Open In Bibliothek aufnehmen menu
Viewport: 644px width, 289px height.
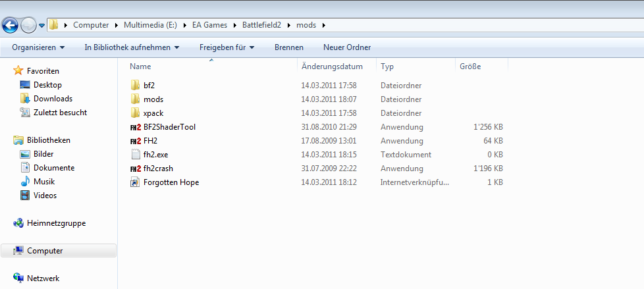point(132,47)
